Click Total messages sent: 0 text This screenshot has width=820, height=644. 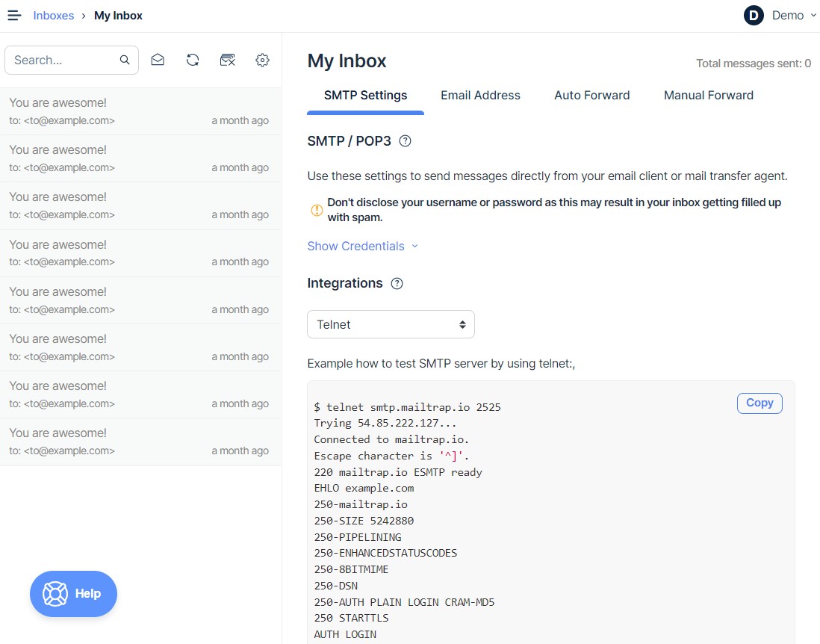coord(754,64)
